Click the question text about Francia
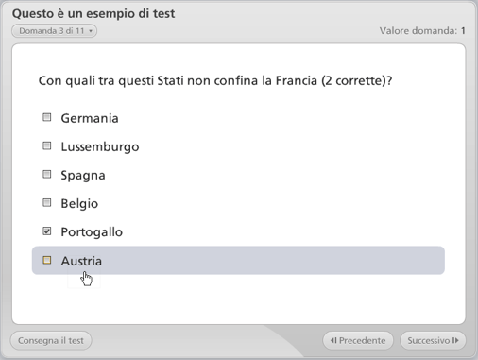478x360 pixels. point(215,81)
